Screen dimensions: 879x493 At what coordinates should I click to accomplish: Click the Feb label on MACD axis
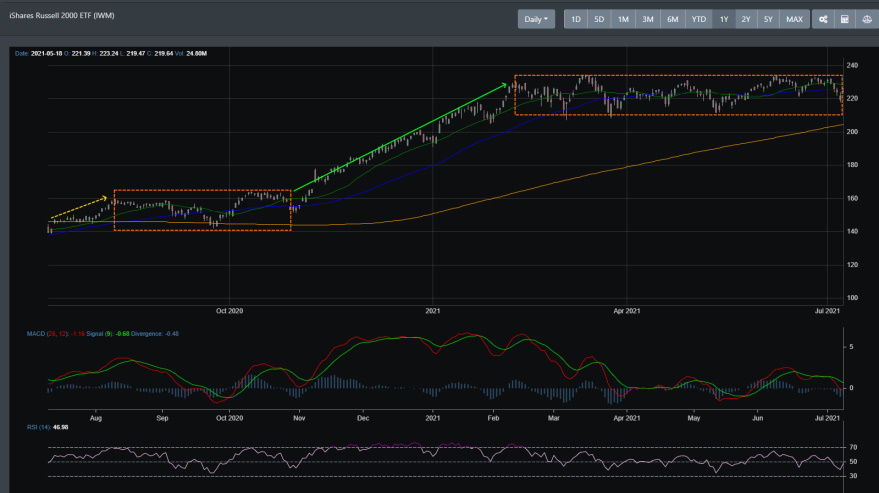pos(493,418)
